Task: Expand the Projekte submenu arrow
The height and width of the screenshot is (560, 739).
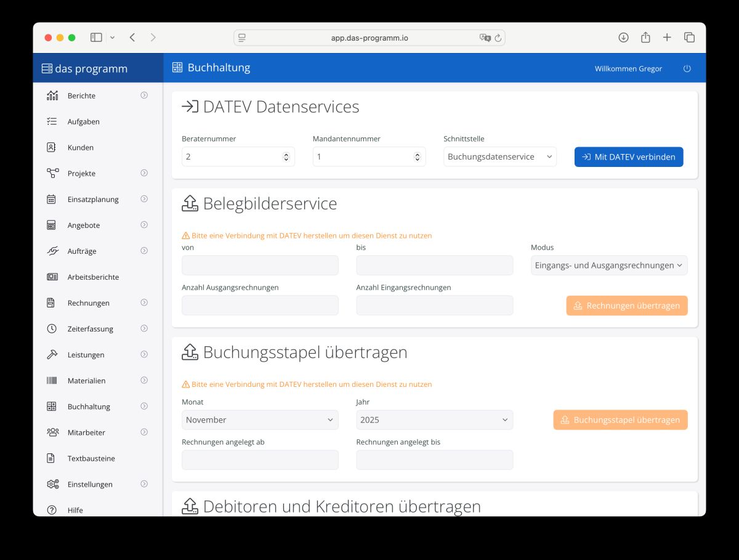Action: tap(144, 173)
